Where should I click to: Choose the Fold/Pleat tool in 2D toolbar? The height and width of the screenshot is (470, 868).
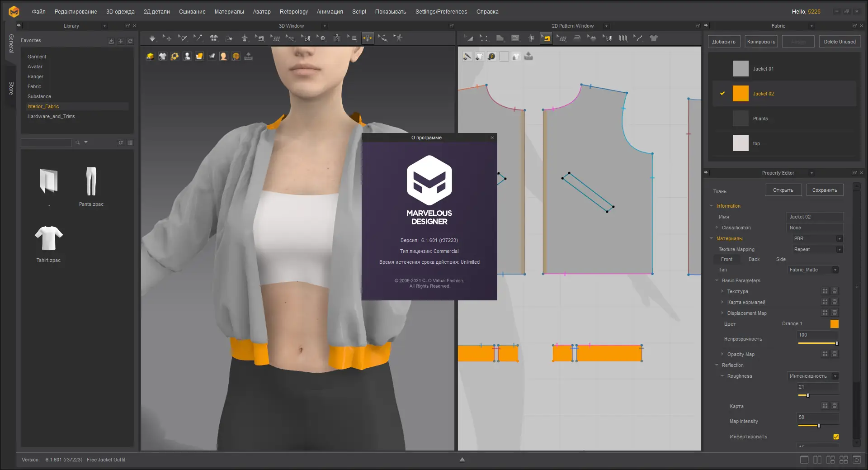tap(623, 38)
